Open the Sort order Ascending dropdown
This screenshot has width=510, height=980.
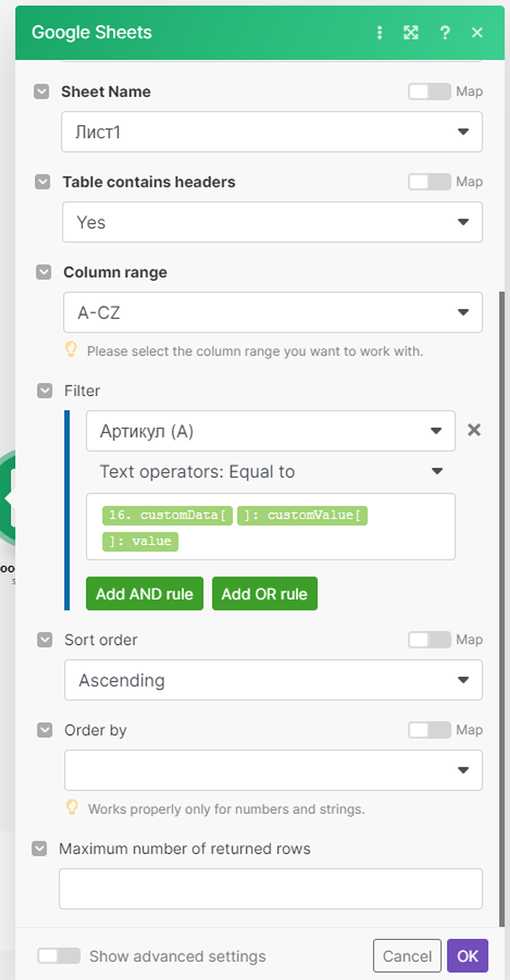(x=273, y=680)
